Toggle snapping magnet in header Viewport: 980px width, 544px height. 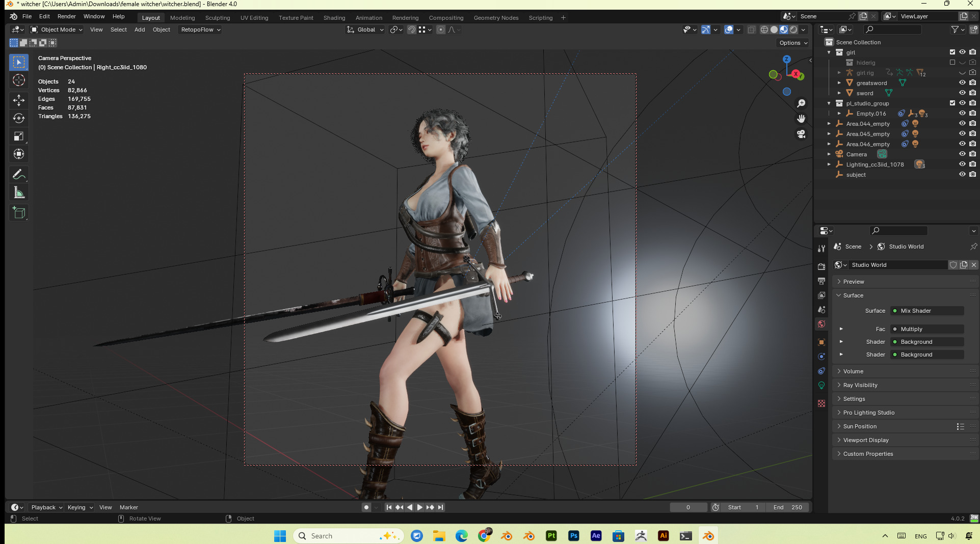(411, 30)
